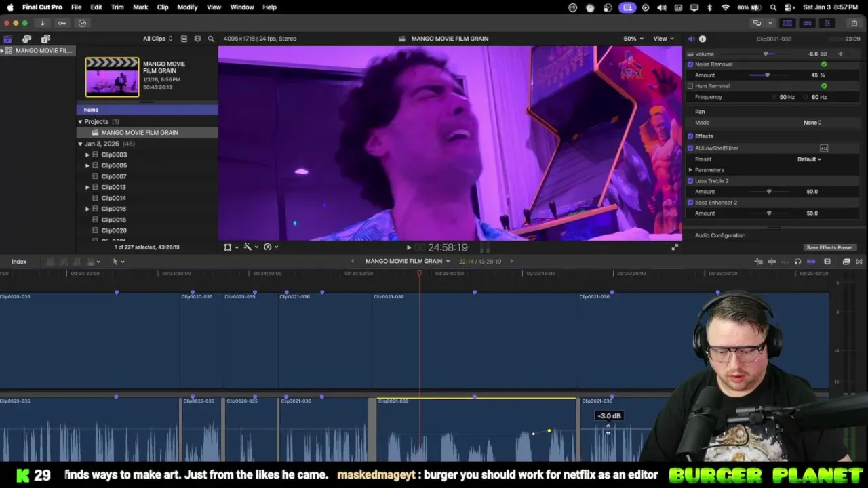The width and height of the screenshot is (868, 488).
Task: Open the timeline project name dropdown
Action: [x=408, y=262]
